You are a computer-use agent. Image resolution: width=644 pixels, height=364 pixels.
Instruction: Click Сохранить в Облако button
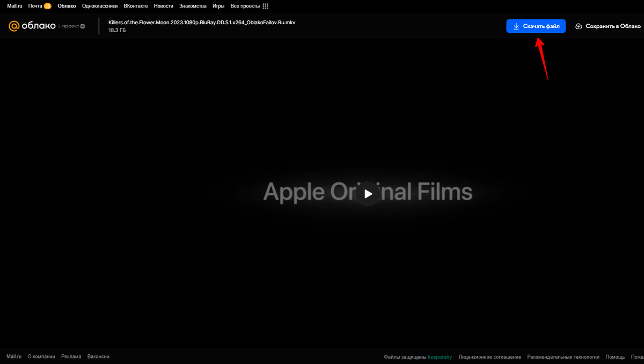608,26
